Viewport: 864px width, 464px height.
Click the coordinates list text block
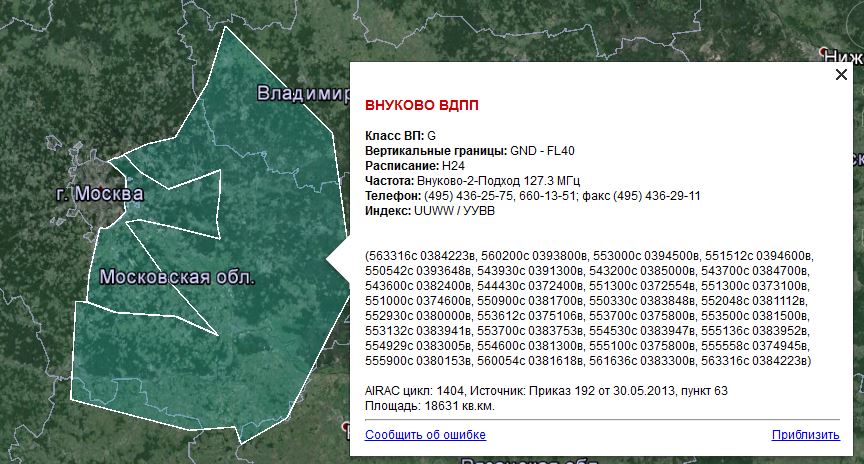590,308
